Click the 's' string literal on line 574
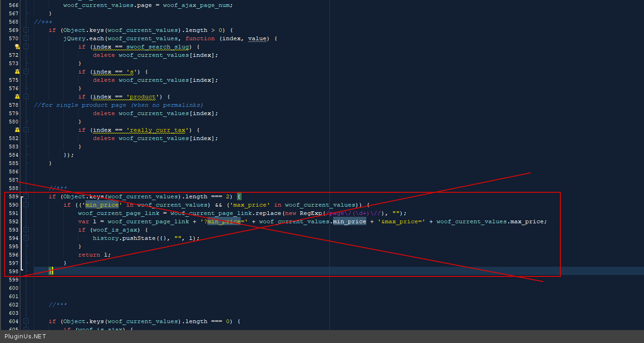 pyautogui.click(x=132, y=72)
